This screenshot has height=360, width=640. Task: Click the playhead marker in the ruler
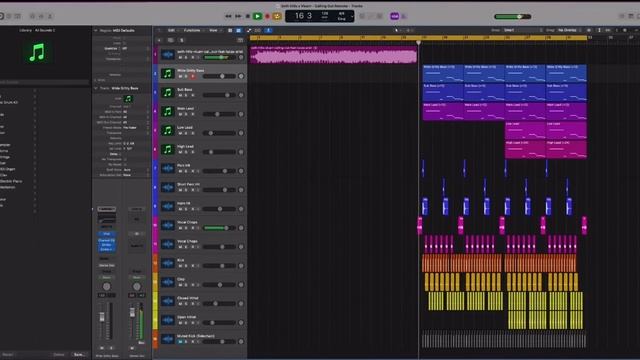418,42
